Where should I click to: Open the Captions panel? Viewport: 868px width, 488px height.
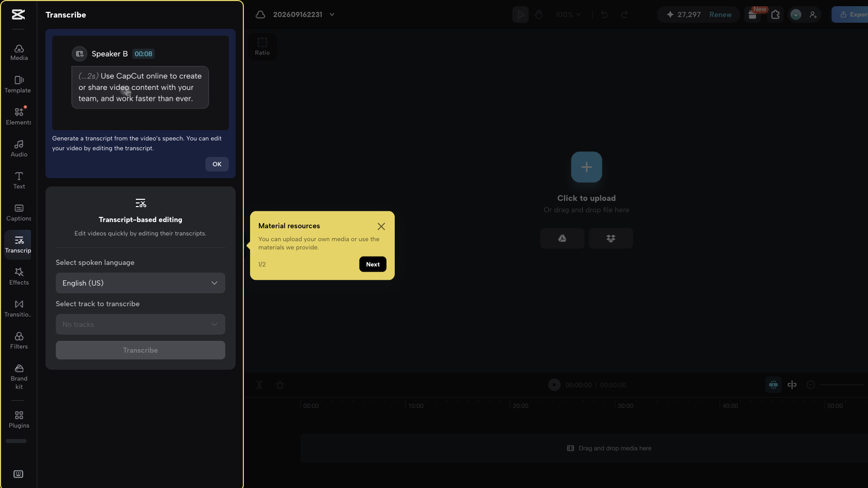click(x=19, y=212)
